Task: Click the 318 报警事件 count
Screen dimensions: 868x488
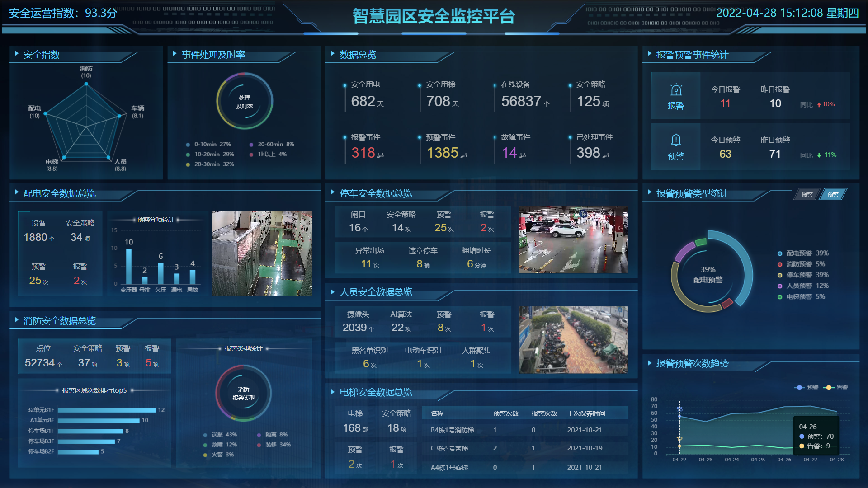Action: [363, 153]
